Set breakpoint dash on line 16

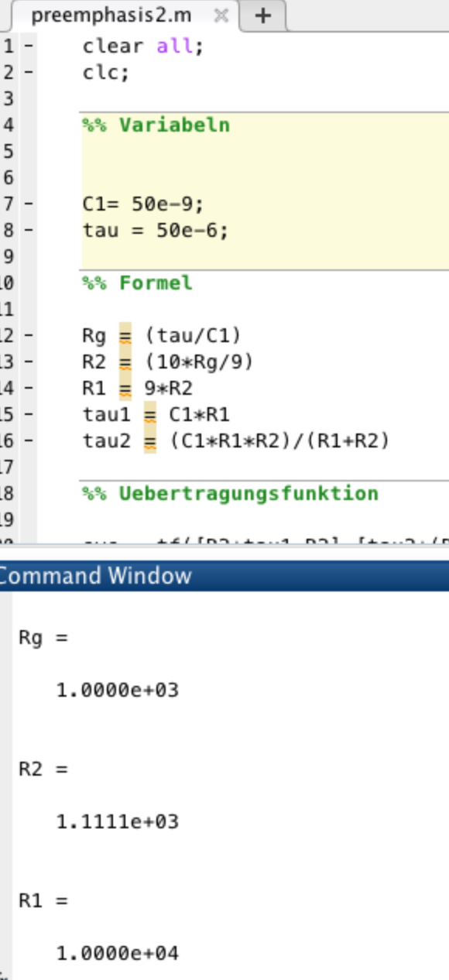29,440
